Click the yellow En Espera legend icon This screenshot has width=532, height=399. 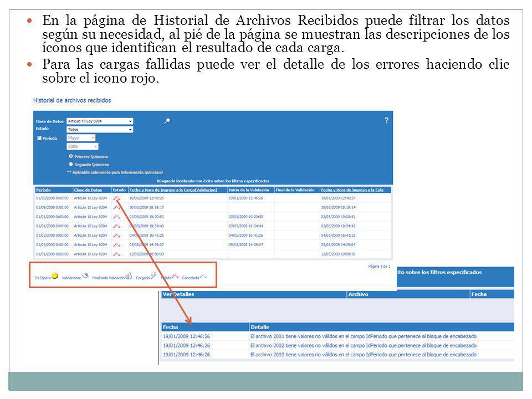[55, 276]
